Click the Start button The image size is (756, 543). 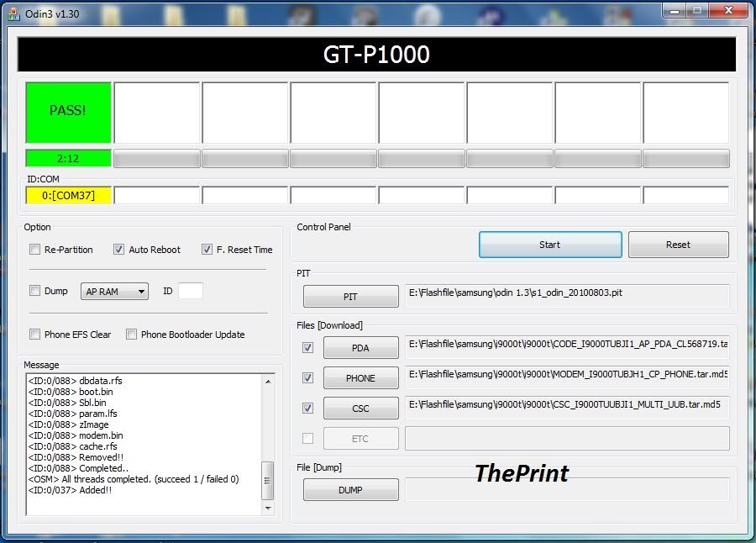[550, 245]
